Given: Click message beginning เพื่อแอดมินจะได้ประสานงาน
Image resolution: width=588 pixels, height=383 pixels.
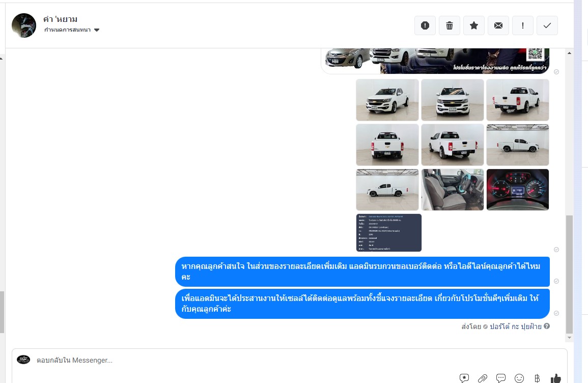Looking at the screenshot, I should pos(362,304).
